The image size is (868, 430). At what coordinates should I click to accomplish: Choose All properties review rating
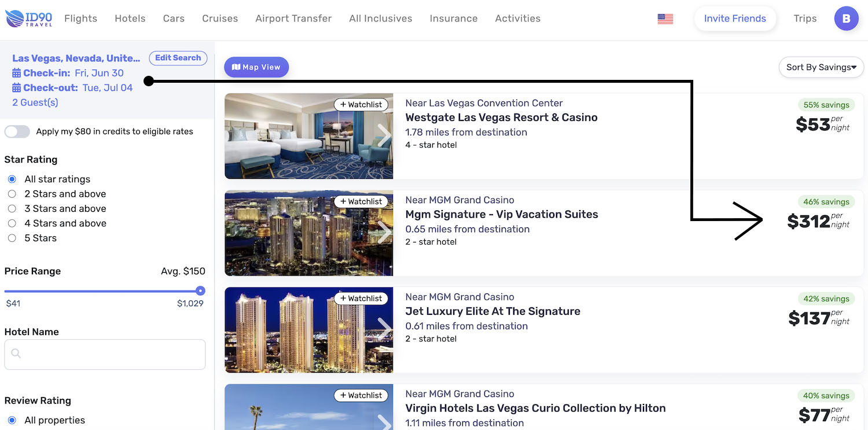12,420
